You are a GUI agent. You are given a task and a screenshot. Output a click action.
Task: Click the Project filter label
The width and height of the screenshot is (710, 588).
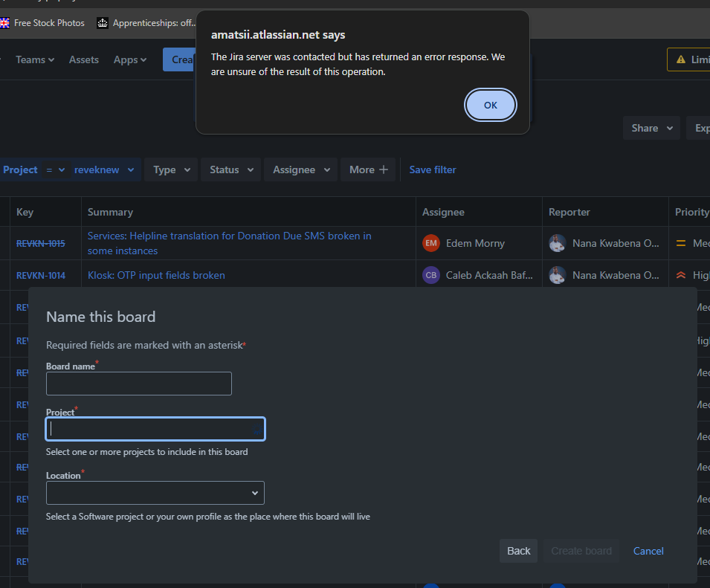20,169
